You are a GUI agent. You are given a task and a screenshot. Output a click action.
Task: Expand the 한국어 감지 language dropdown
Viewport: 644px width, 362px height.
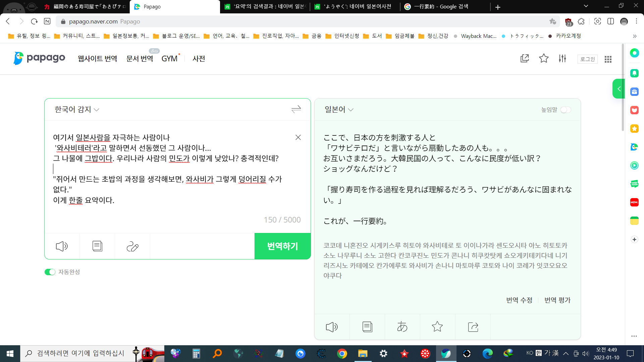77,110
